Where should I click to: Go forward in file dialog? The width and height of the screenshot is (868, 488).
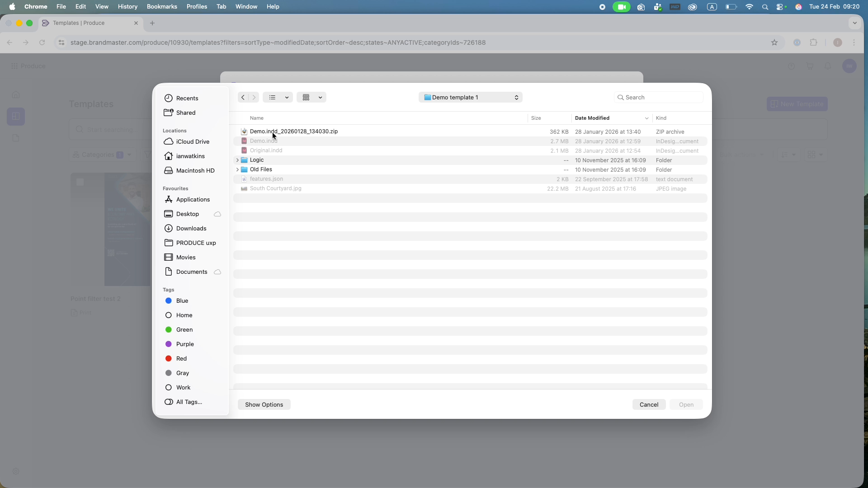pos(254,97)
